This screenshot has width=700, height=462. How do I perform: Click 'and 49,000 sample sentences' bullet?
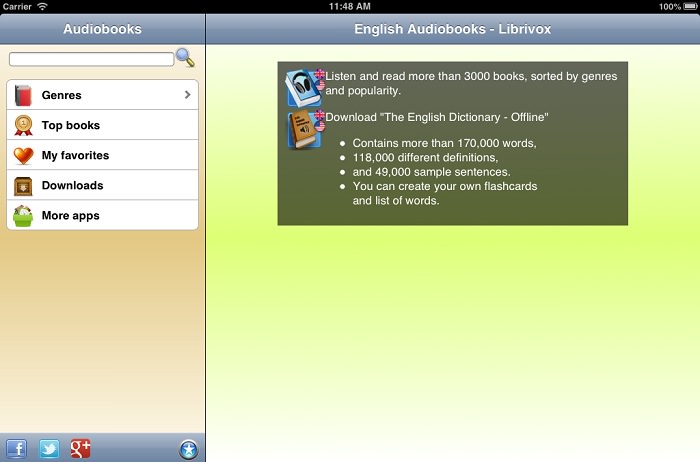(x=431, y=172)
